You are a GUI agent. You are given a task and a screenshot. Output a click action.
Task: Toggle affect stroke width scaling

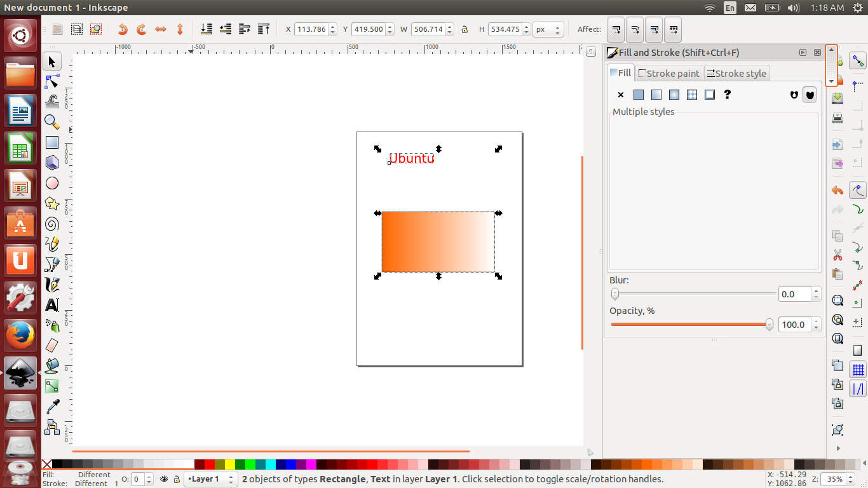(616, 29)
